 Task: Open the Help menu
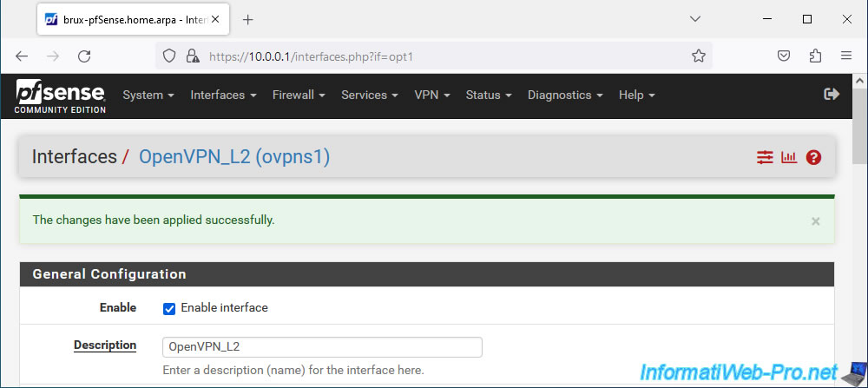click(x=636, y=95)
